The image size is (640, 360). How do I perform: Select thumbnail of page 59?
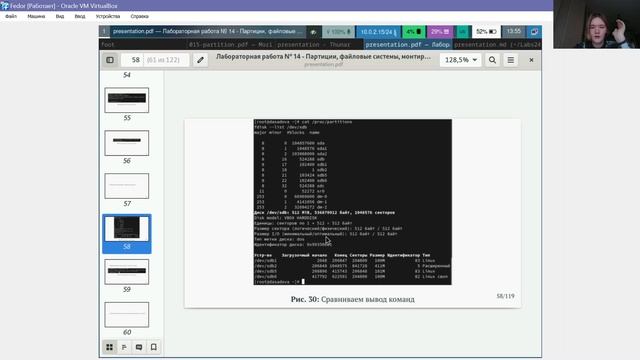(127, 272)
